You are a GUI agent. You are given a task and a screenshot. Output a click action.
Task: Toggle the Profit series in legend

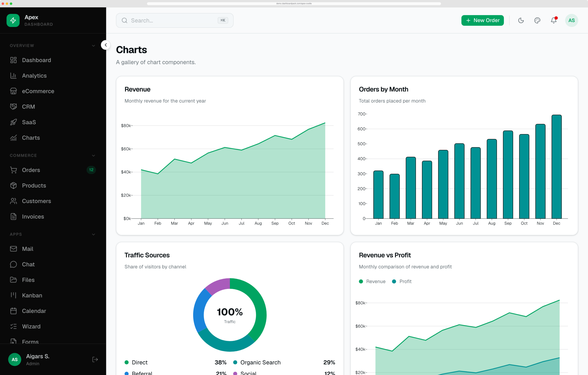point(402,281)
